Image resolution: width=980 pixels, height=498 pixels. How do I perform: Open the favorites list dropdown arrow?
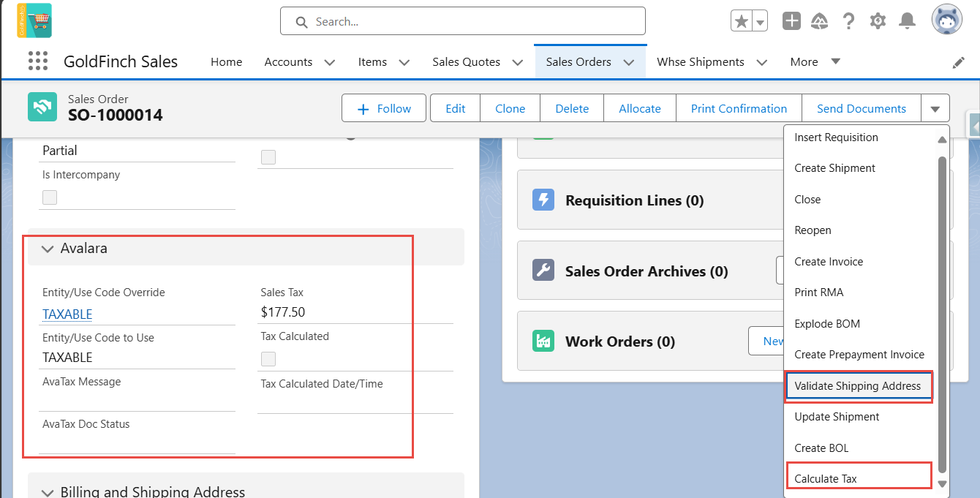761,22
